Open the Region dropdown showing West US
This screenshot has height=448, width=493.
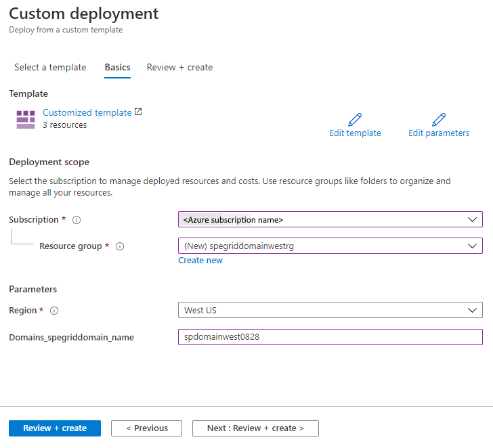pos(330,310)
